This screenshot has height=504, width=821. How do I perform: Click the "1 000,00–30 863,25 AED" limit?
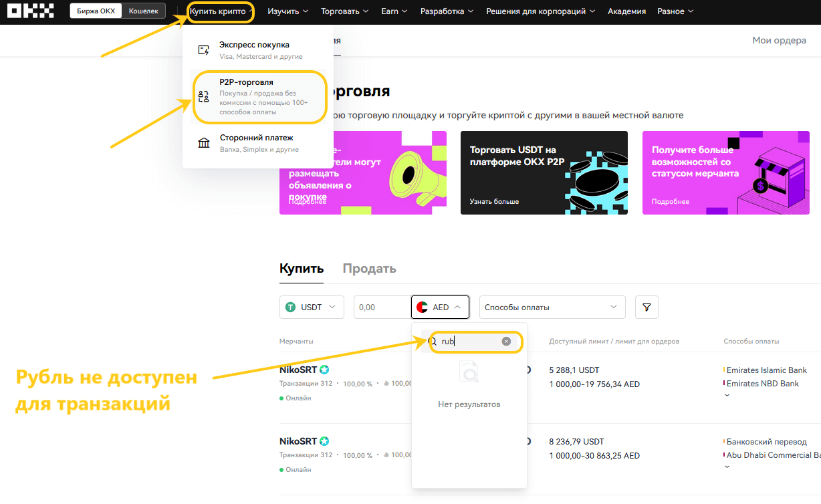pyautogui.click(x=594, y=456)
